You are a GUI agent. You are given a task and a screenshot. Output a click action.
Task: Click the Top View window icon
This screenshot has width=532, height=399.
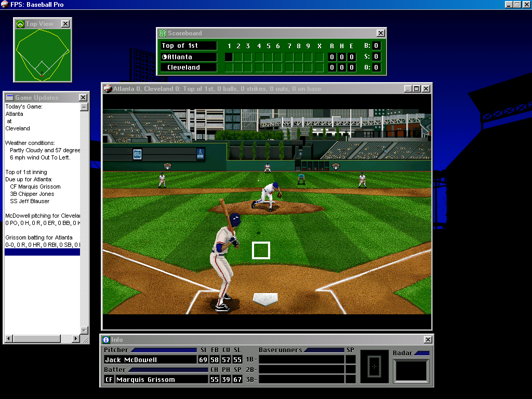[20, 24]
